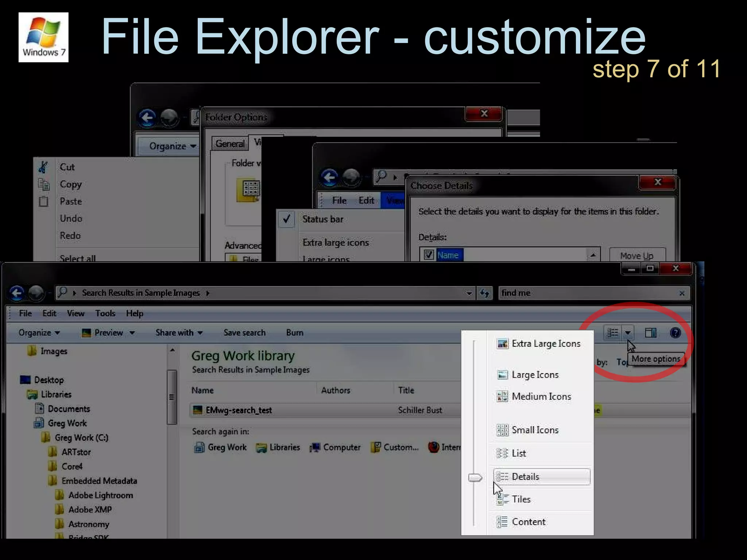The height and width of the screenshot is (560, 747).
Task: Click Cut in the Organize menu
Action: click(x=67, y=167)
